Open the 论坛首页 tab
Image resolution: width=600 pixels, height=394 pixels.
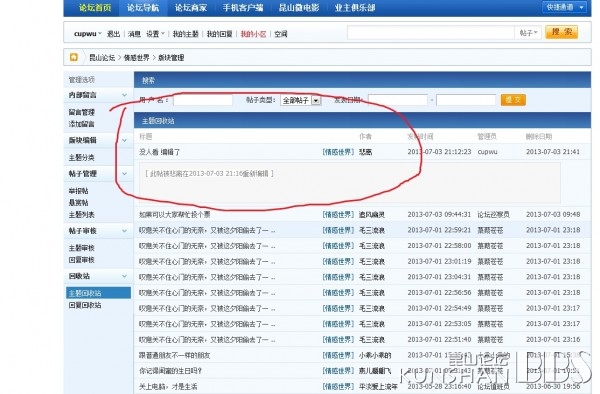[x=95, y=8]
